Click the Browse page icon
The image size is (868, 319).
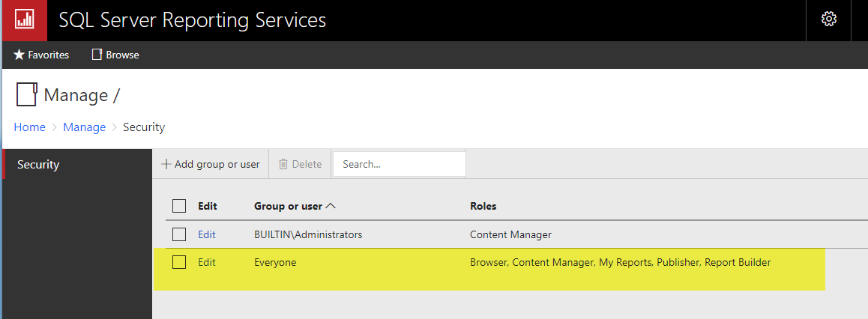[96, 55]
